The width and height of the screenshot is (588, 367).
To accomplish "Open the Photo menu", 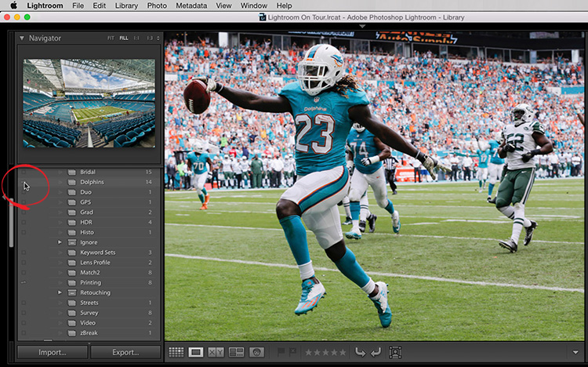I will (157, 5).
